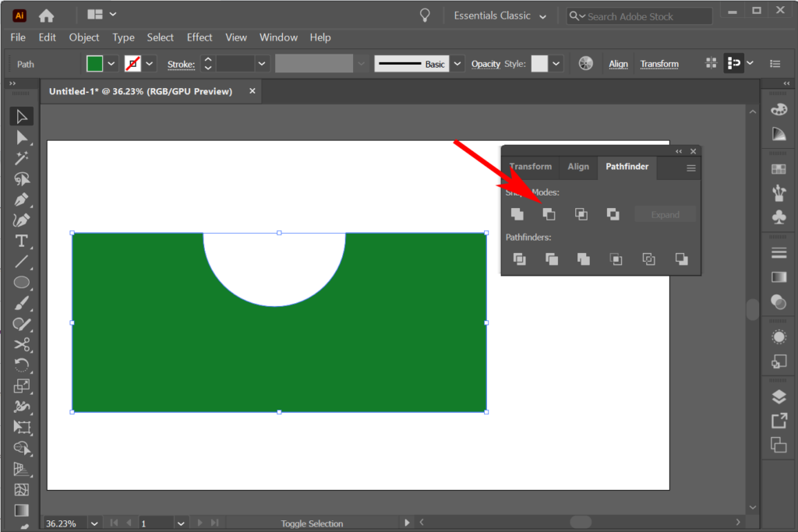The image size is (798, 532).
Task: Select the Pen tool in the toolbar
Action: [x=21, y=201]
